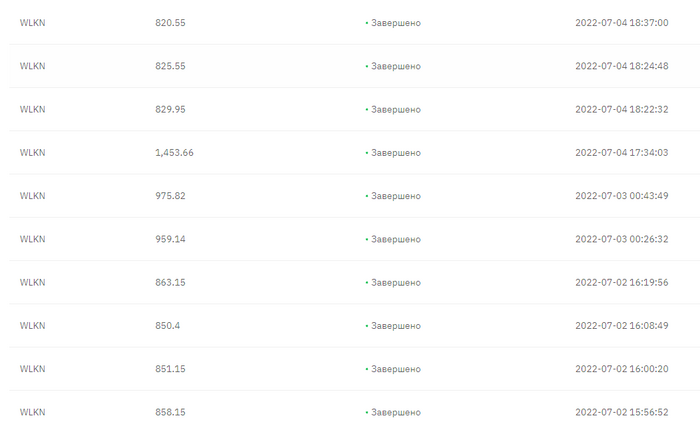Click Завершено status in 858.15 row
The height and width of the screenshot is (428, 700).
point(396,412)
